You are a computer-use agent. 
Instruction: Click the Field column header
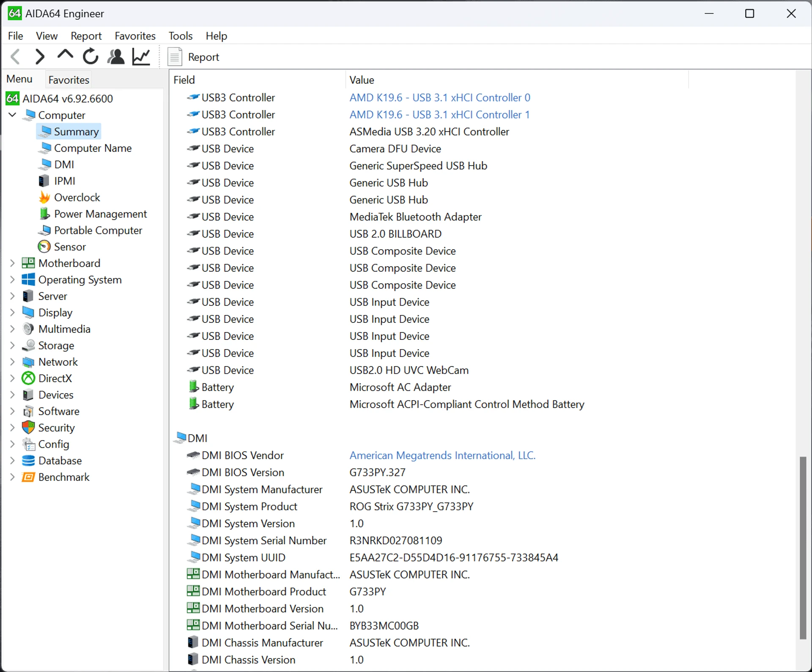pyautogui.click(x=258, y=80)
